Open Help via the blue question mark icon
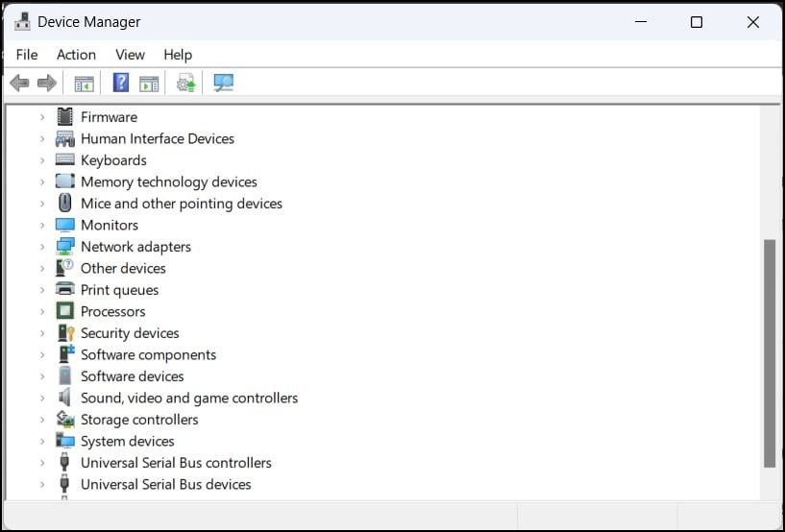 click(x=121, y=83)
